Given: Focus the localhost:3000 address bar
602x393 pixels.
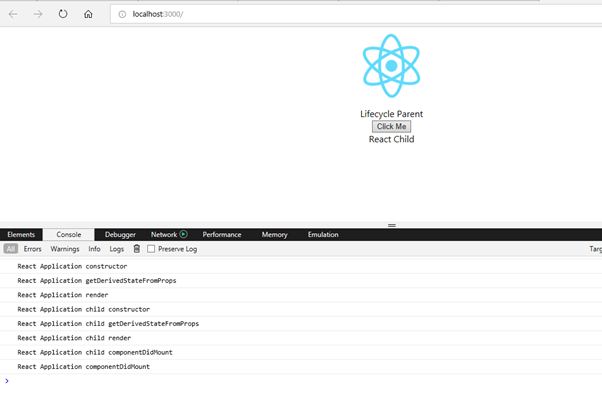Looking at the screenshot, I should [356, 14].
